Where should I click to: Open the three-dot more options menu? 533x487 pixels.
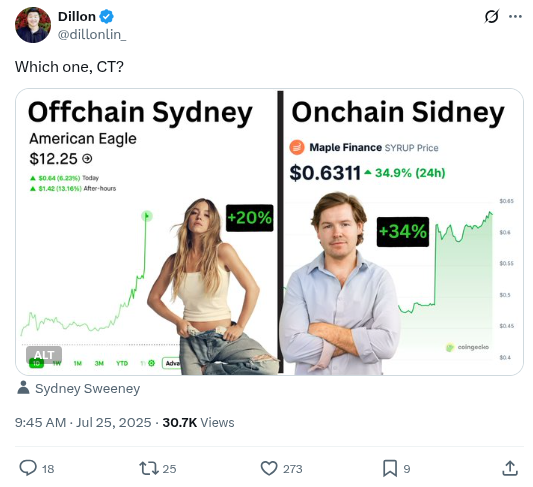click(x=515, y=17)
